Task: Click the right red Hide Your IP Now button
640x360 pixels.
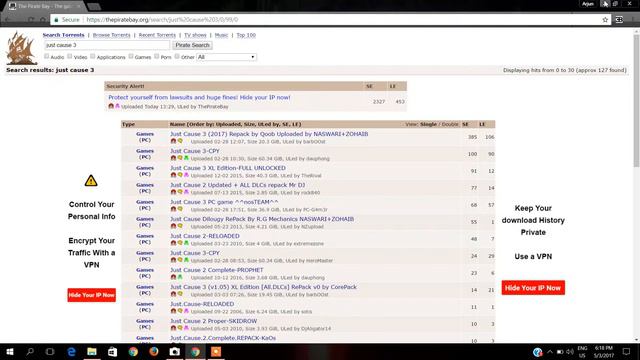Action: point(533,288)
